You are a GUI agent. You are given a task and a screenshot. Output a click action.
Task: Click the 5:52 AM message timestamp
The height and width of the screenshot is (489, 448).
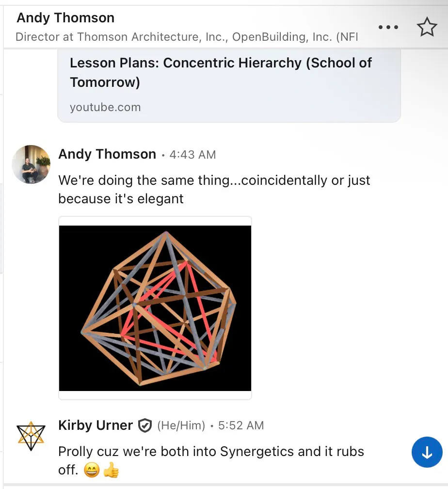pos(241,426)
